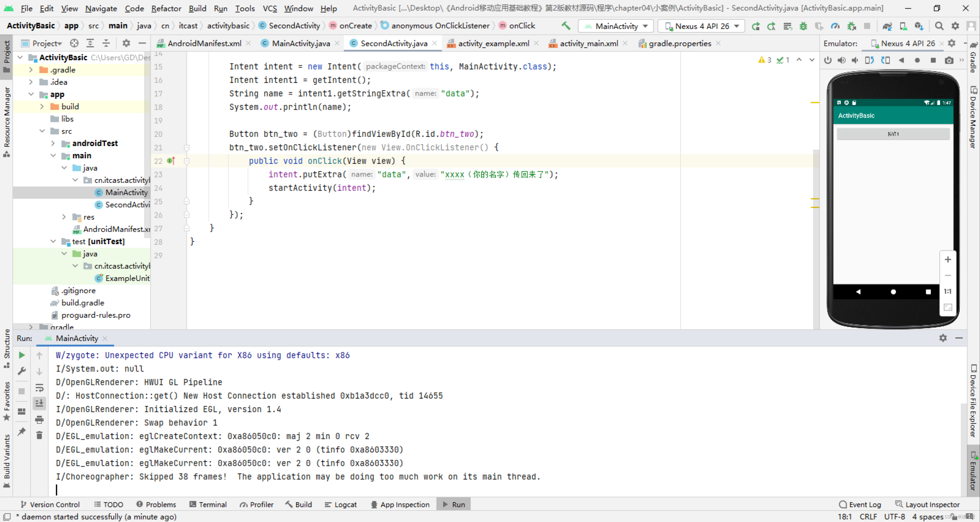This screenshot has height=522, width=980.
Task: Click the Make Project hammer icon
Action: point(566,25)
